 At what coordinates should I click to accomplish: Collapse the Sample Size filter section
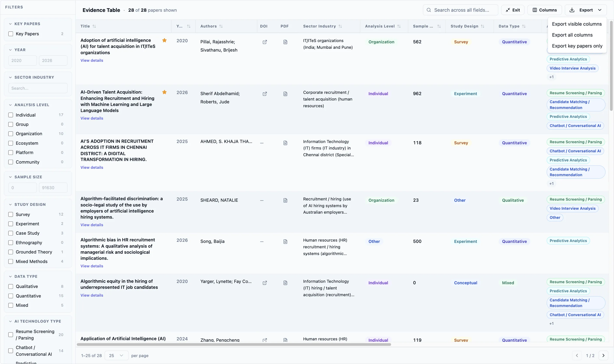(10, 177)
